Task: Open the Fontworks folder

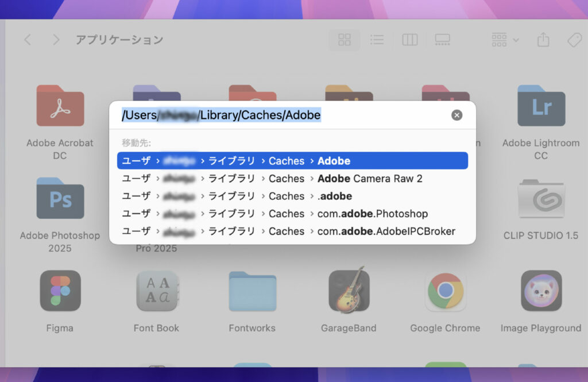Action: tap(252, 291)
